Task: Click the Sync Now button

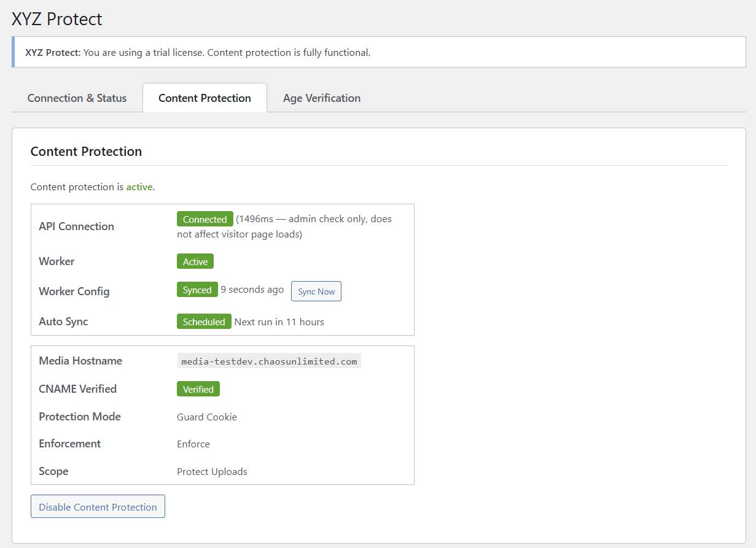Action: click(316, 291)
